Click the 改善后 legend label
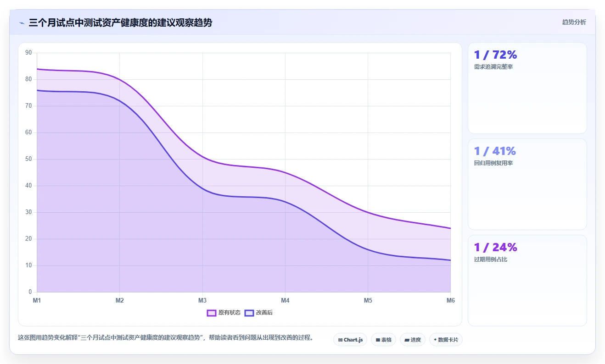Image resolution: width=605 pixels, height=364 pixels. pyautogui.click(x=264, y=313)
